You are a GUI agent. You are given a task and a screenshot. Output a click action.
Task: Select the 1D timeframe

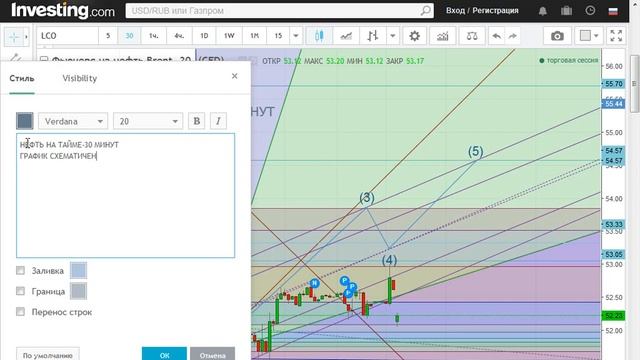coord(204,36)
